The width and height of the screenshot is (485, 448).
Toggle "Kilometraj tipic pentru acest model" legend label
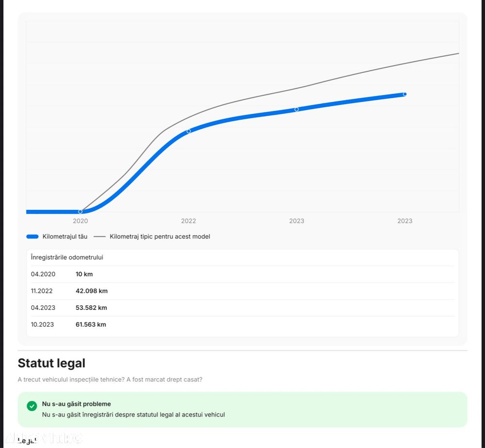pyautogui.click(x=160, y=237)
